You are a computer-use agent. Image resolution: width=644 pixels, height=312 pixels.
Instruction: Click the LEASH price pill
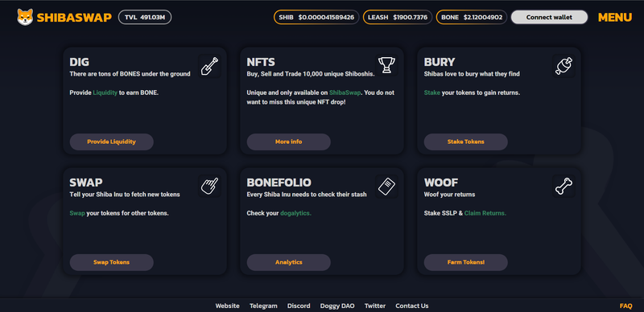click(397, 17)
